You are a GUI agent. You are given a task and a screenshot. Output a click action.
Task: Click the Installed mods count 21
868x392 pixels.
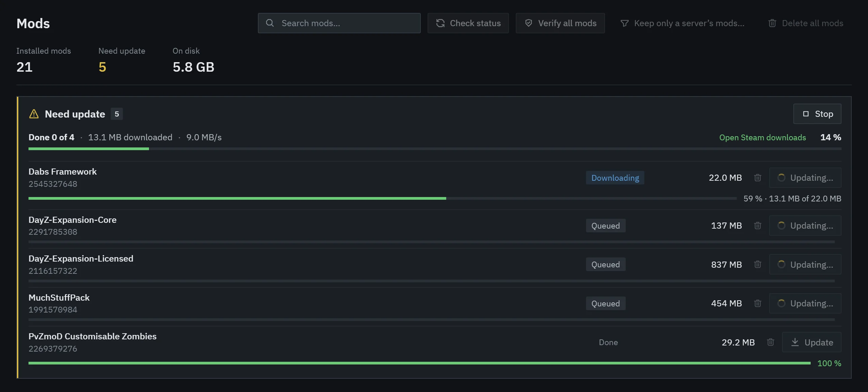[24, 67]
